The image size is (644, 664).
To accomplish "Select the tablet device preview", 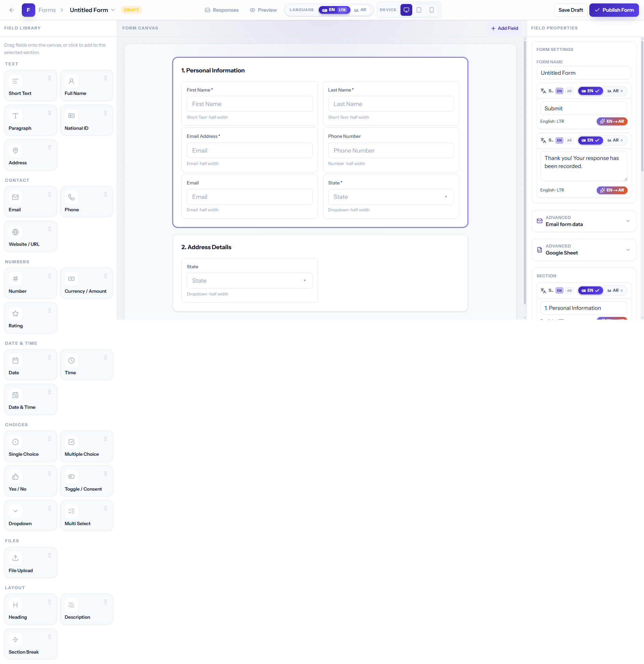I will (x=419, y=10).
